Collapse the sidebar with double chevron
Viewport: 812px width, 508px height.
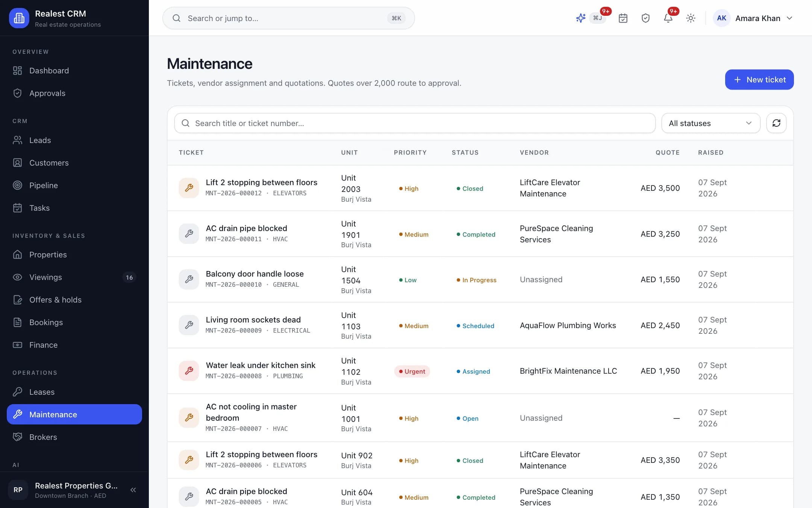(x=133, y=490)
